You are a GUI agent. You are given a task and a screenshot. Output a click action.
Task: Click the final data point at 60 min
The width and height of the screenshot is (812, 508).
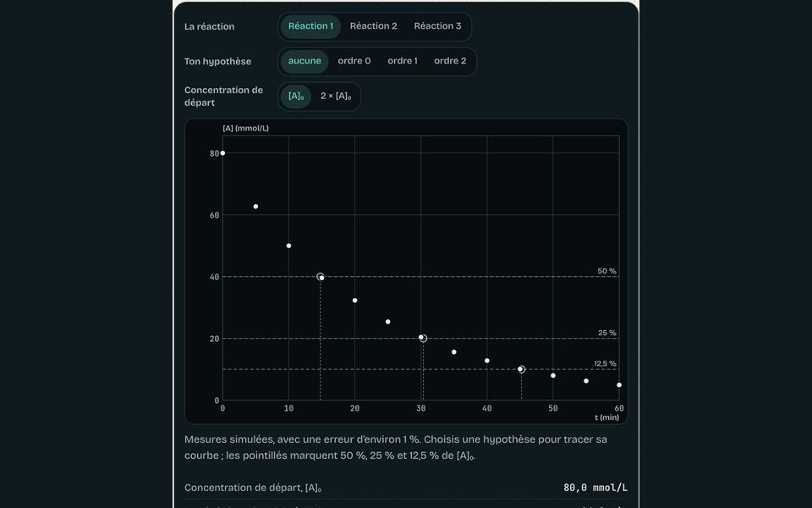(x=619, y=385)
